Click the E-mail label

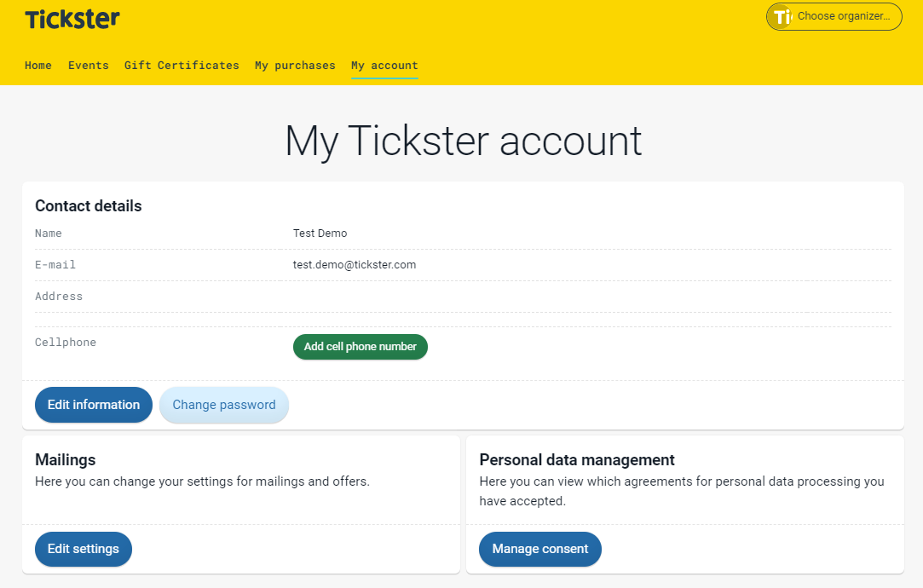pyautogui.click(x=55, y=265)
